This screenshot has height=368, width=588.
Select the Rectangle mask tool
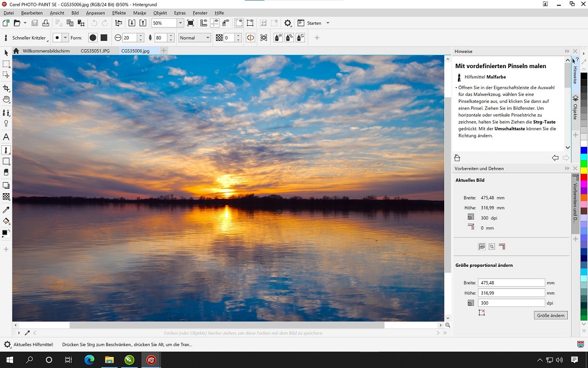tap(6, 64)
